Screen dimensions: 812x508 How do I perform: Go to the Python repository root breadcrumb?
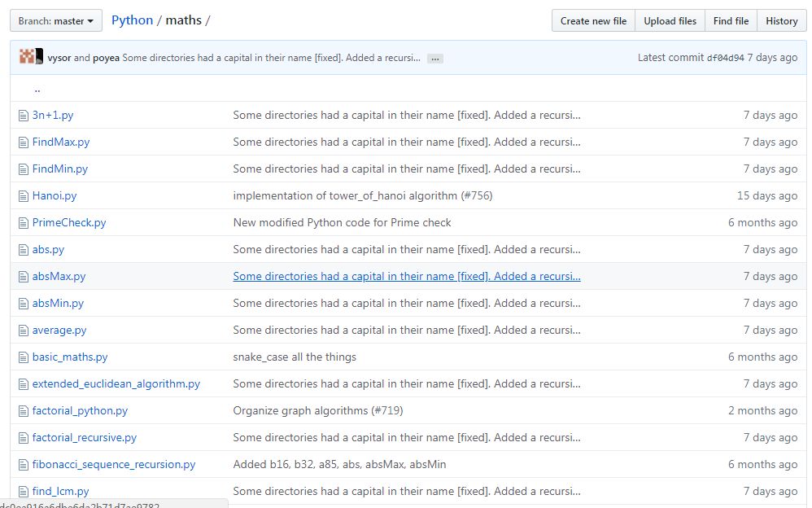[x=132, y=20]
